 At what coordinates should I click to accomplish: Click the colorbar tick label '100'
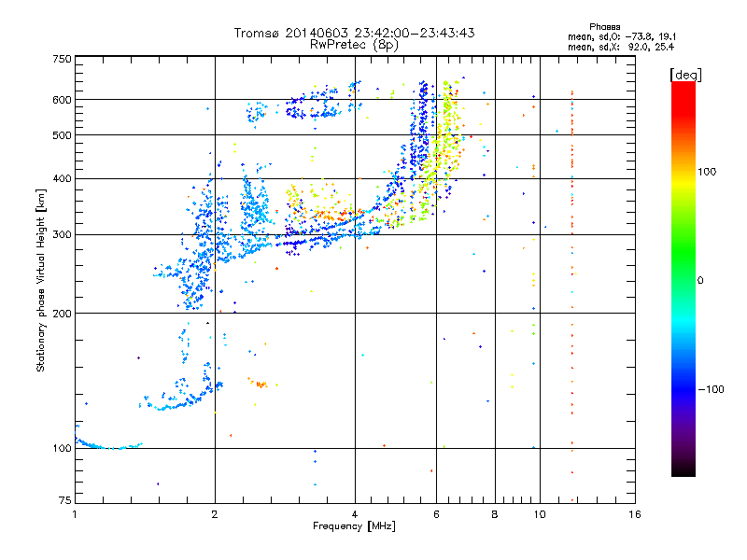[x=707, y=172]
